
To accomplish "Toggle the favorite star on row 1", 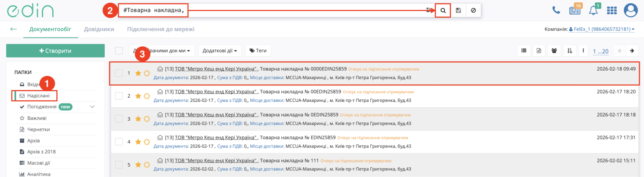I will coord(138,73).
